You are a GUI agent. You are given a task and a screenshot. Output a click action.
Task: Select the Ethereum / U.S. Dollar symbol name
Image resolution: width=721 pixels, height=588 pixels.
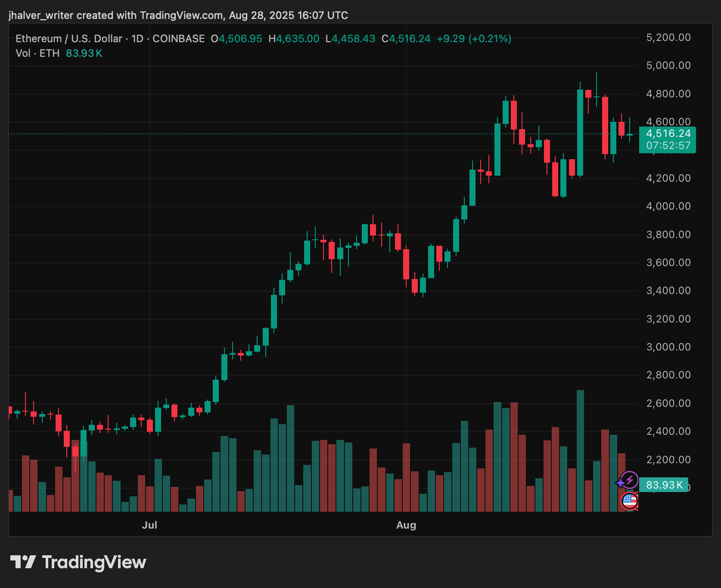[x=68, y=38]
